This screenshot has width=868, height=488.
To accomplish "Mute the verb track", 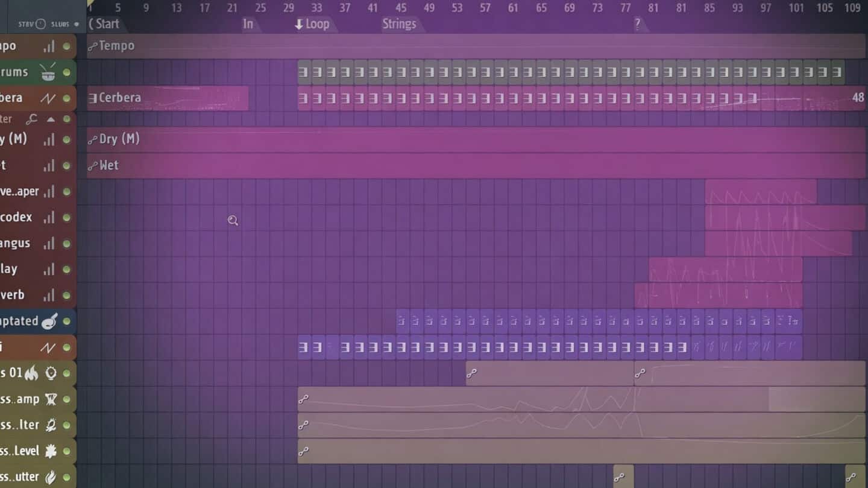I will tap(66, 296).
